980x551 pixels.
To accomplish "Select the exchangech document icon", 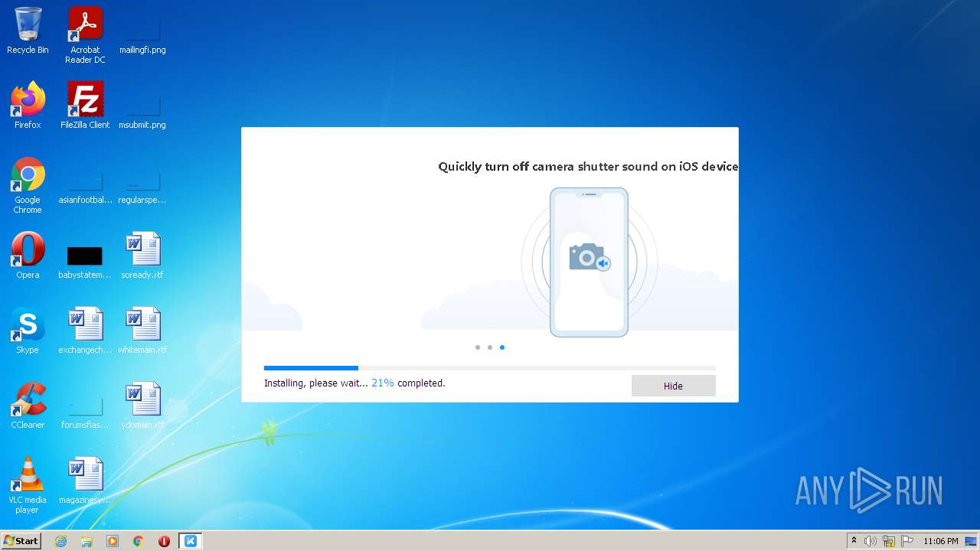I will tap(85, 331).
